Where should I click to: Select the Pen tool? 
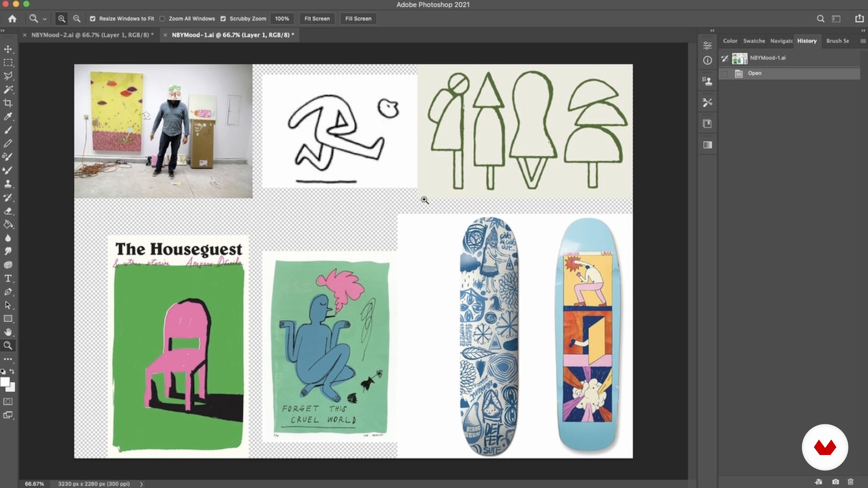(8, 292)
